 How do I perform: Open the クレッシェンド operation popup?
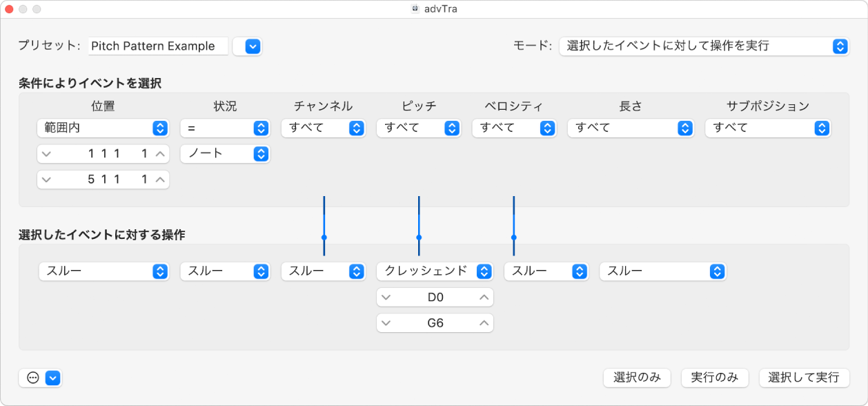(434, 271)
